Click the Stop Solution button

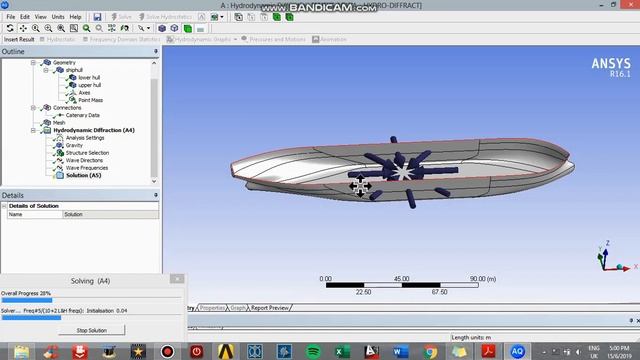[91, 330]
